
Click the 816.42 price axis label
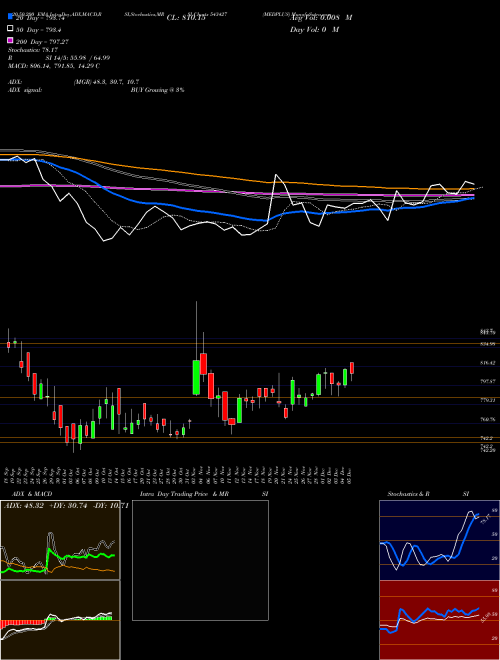tap(487, 362)
